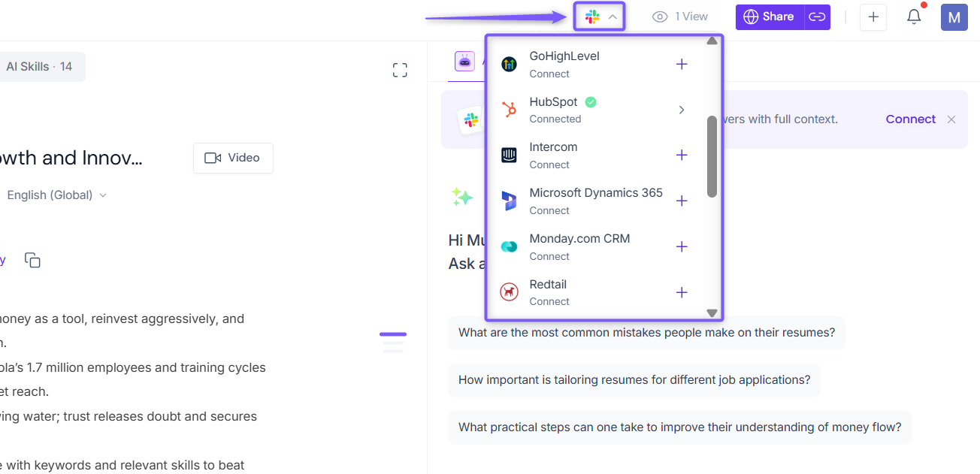
Task: Add the Monday.com CRM integration
Action: coord(682,246)
